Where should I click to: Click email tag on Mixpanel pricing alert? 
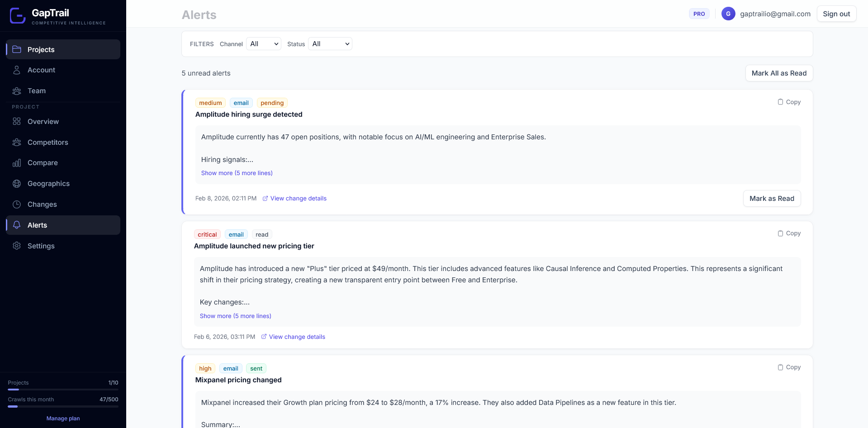231,368
